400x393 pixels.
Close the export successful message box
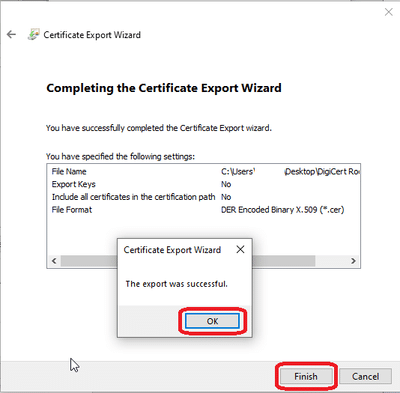[240, 249]
